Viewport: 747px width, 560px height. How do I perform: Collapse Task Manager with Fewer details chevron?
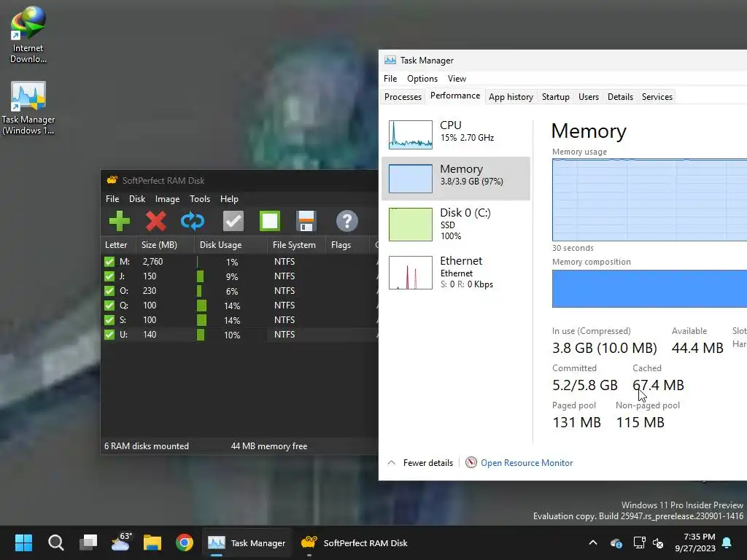pyautogui.click(x=392, y=462)
